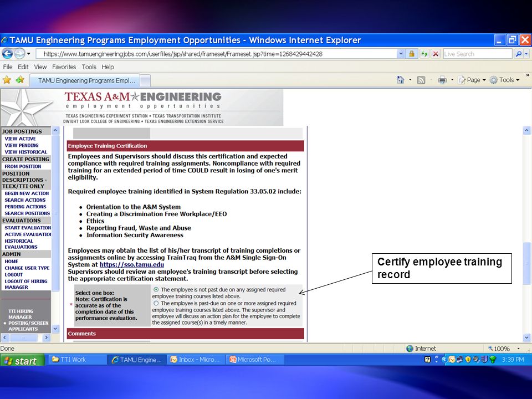Click the Print icon

[442, 80]
